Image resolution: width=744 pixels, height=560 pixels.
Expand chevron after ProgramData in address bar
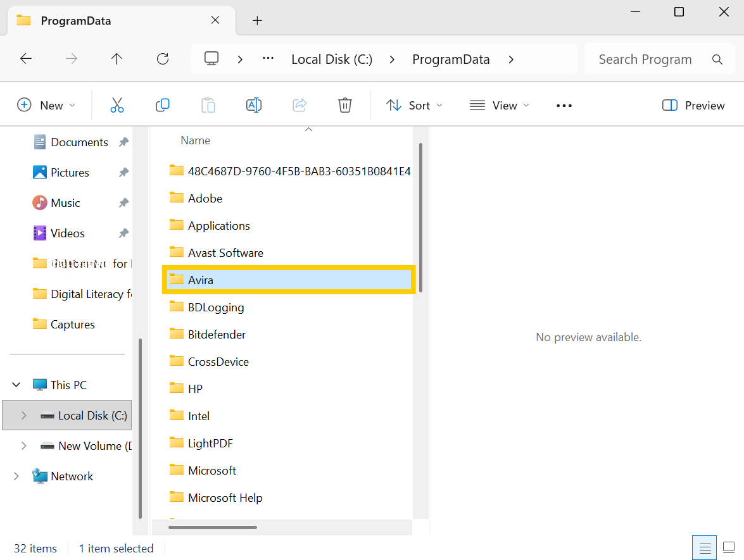point(511,59)
